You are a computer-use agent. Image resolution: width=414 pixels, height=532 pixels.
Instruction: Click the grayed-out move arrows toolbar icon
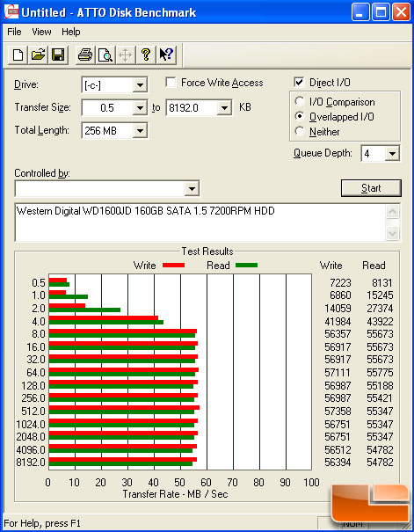point(125,55)
